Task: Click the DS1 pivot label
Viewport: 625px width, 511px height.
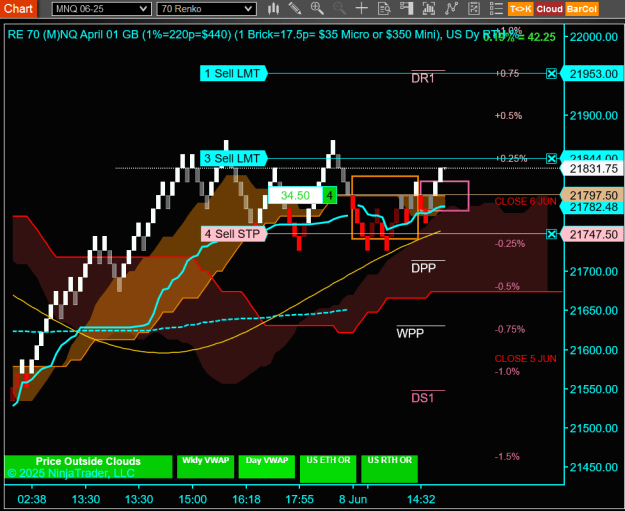Action: pyautogui.click(x=423, y=398)
